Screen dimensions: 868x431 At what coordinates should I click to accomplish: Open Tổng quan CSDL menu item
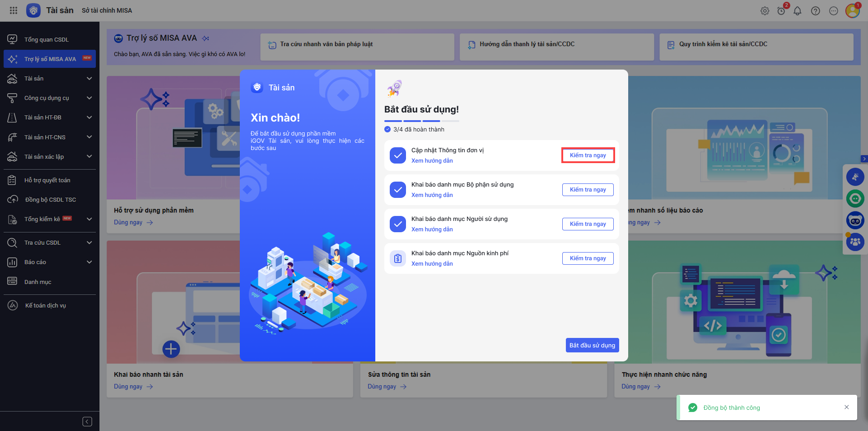coord(50,39)
